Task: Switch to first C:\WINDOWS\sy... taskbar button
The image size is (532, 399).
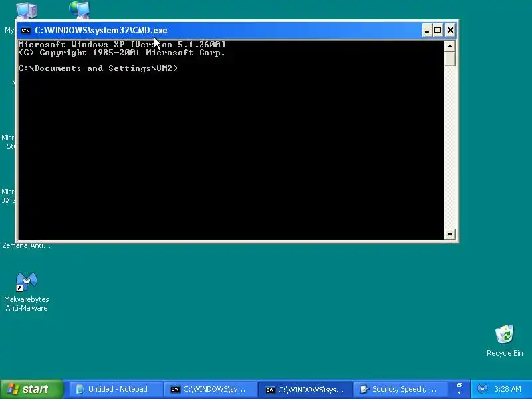Action: [x=210, y=389]
